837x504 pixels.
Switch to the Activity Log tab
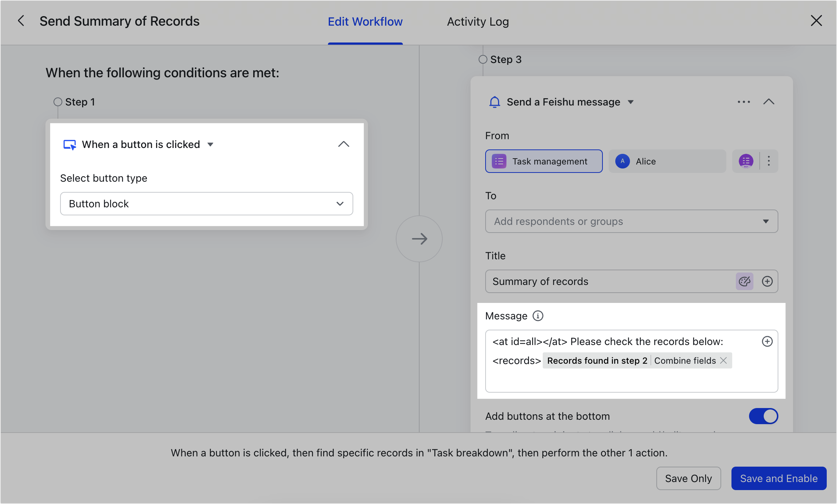(477, 22)
